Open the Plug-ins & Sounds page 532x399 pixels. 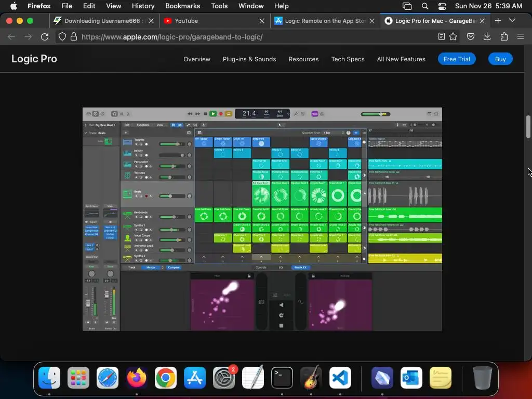point(249,59)
